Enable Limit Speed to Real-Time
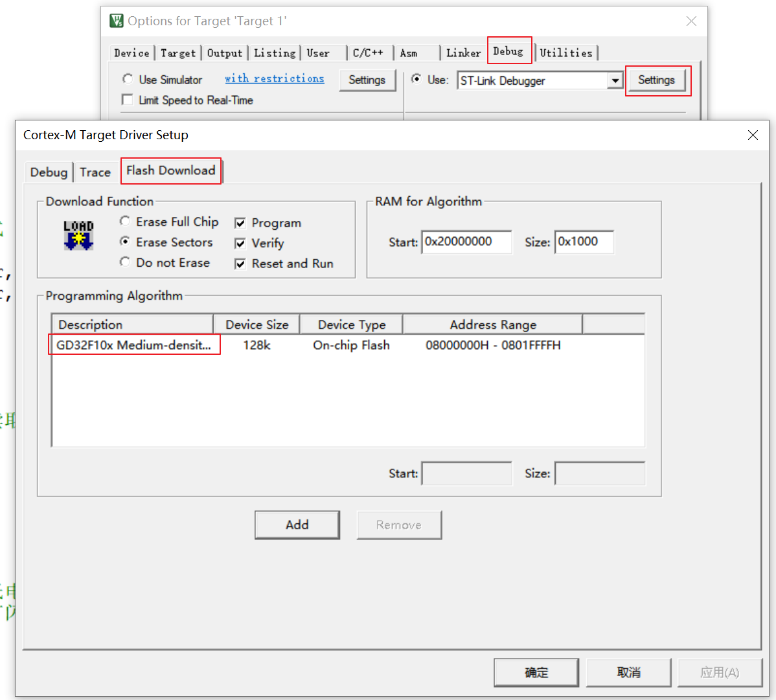Viewport: 776px width, 700px height. coord(128,100)
